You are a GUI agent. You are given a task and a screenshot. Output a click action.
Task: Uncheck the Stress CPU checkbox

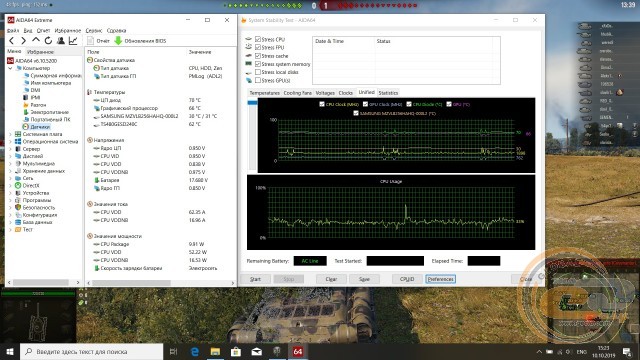[258, 39]
